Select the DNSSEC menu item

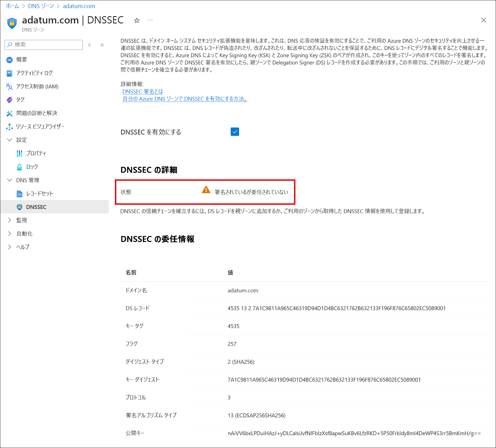click(x=54, y=207)
